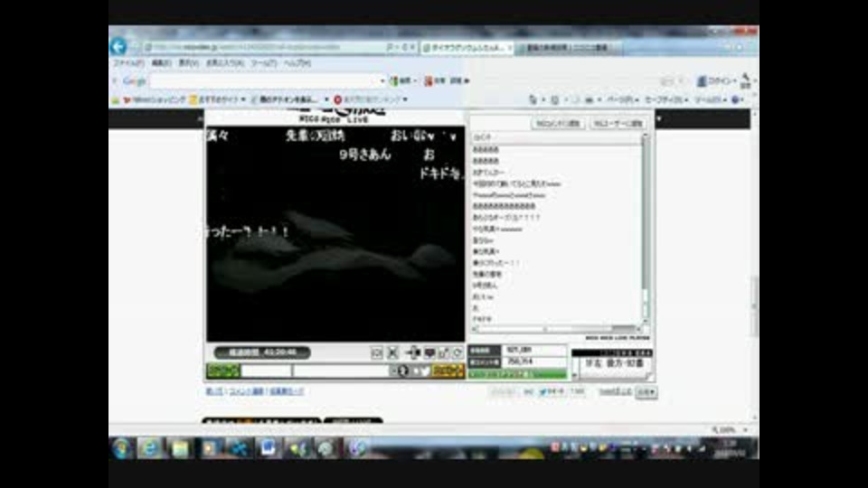868x488 pixels.
Task: Click the third link under the player
Action: click(287, 391)
